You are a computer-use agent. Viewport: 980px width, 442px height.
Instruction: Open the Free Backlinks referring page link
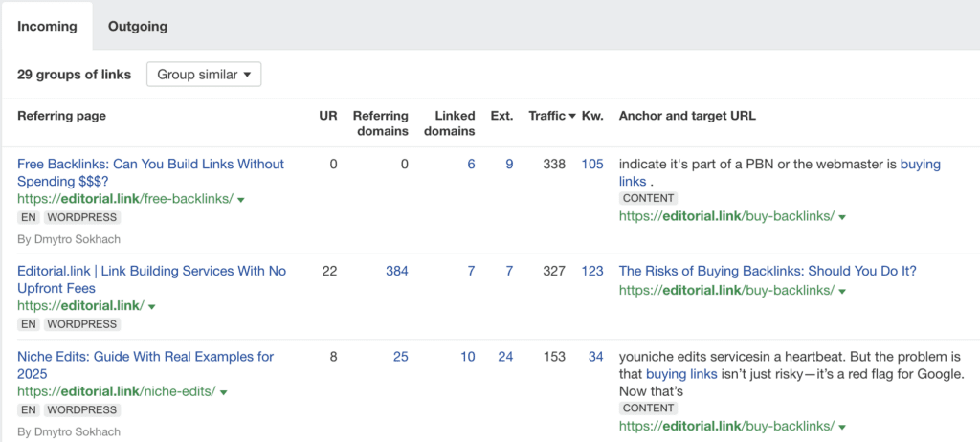(150, 172)
